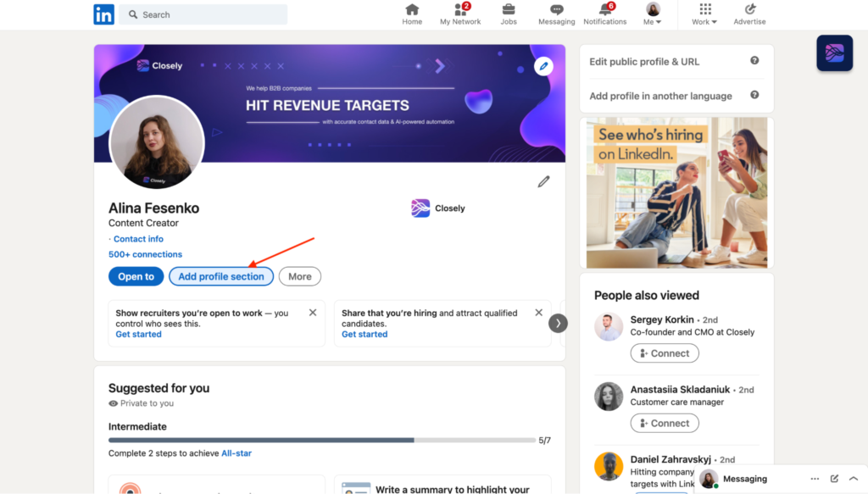Viewport: 868px width, 494px height.
Task: Compose a new message from the messaging bar
Action: tap(833, 479)
